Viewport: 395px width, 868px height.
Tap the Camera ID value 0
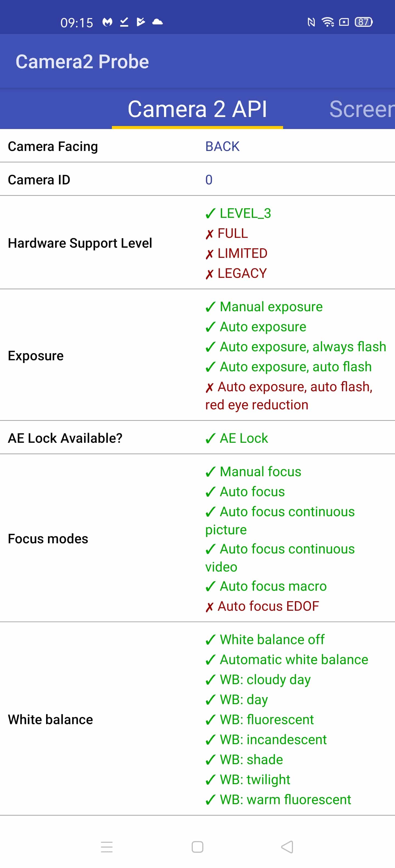(x=209, y=180)
